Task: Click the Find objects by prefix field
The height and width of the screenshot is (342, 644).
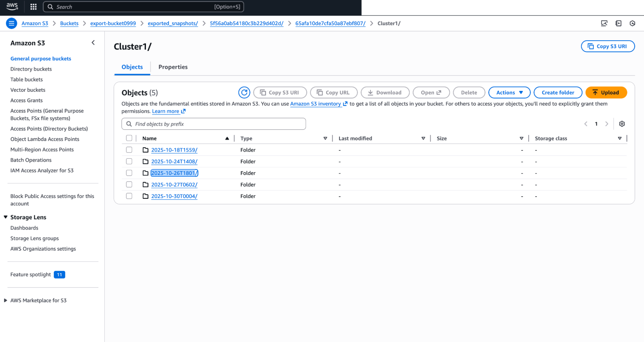Action: point(214,124)
